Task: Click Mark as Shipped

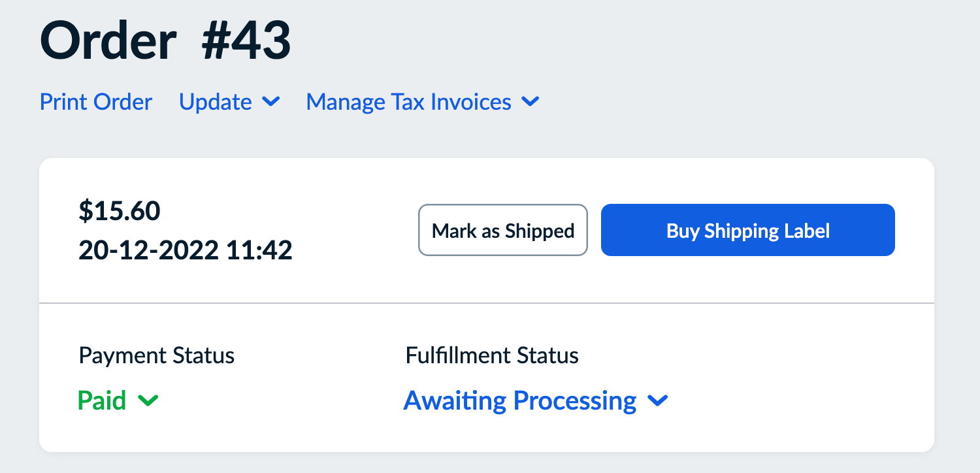Action: (502, 230)
